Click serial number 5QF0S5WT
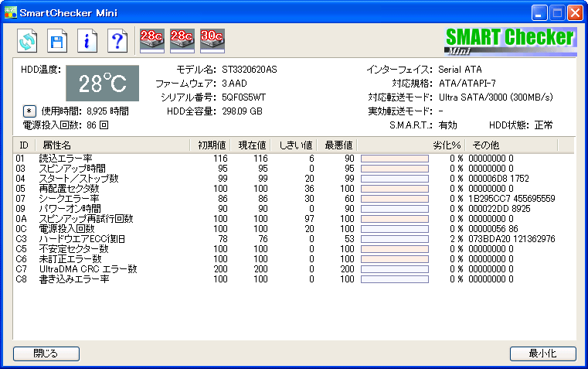The width and height of the screenshot is (588, 369). tap(243, 97)
